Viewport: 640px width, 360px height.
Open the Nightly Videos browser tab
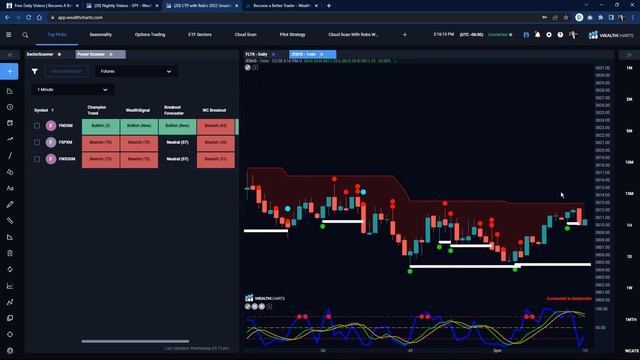point(122,6)
